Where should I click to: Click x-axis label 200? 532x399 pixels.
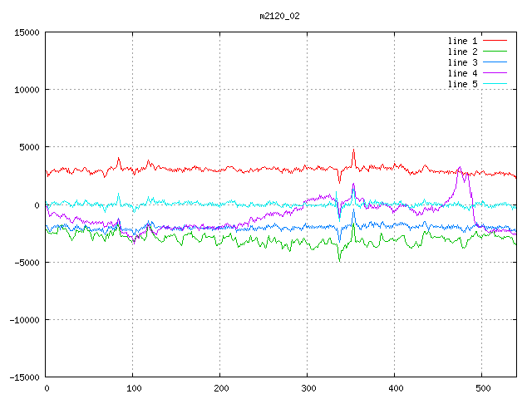coord(221,388)
